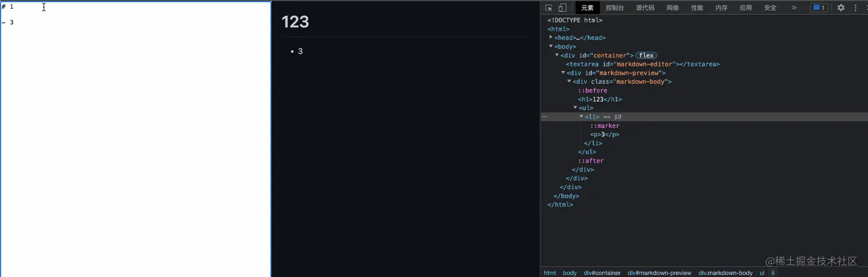The image size is (868, 277).
Task: Show more DevTools tabs with » chevron
Action: (x=794, y=8)
